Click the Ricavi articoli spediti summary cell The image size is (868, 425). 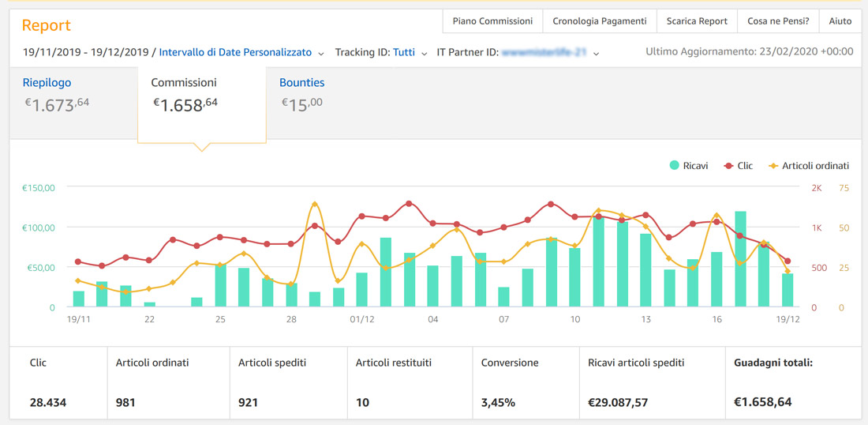tap(651, 382)
